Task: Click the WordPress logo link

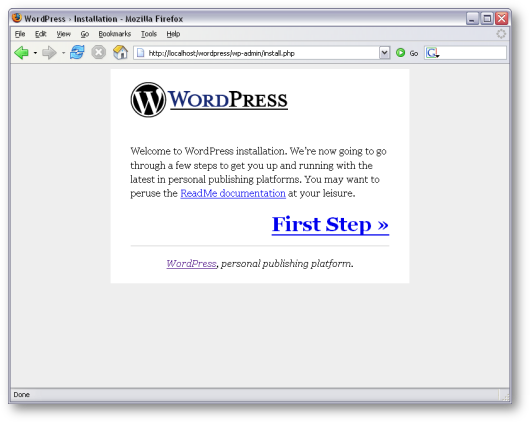Action: (x=209, y=100)
